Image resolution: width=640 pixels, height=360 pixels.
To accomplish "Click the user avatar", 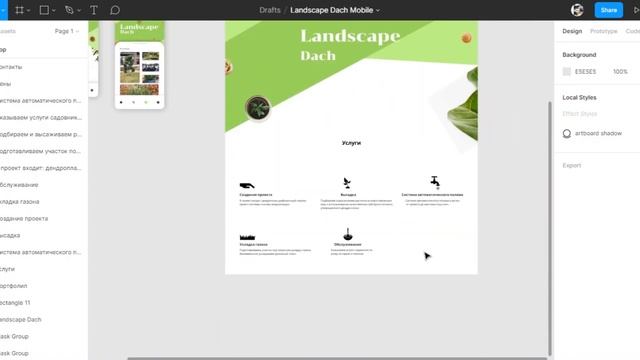I will [577, 10].
